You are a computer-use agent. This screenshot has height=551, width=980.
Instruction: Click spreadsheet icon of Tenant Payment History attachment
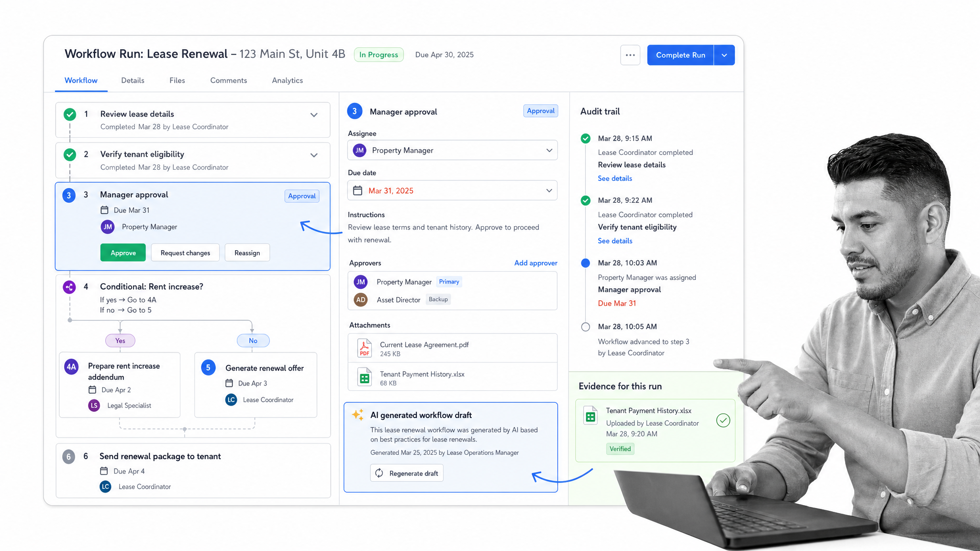(365, 377)
